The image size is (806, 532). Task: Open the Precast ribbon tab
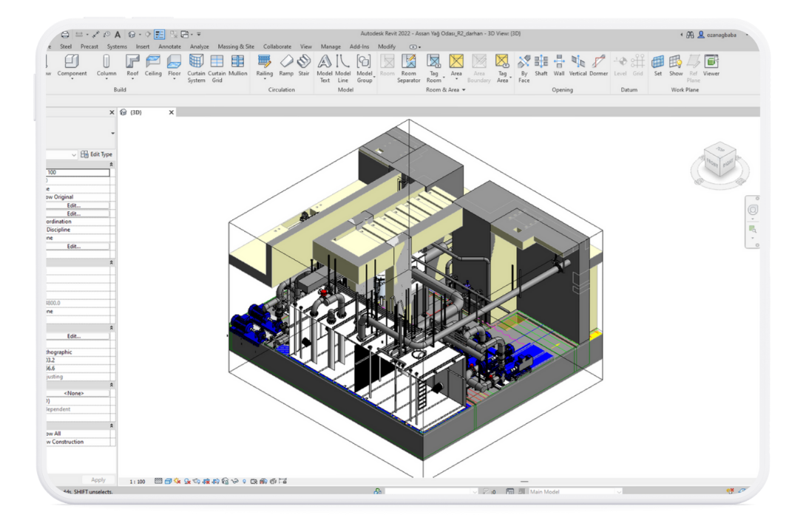tap(89, 47)
